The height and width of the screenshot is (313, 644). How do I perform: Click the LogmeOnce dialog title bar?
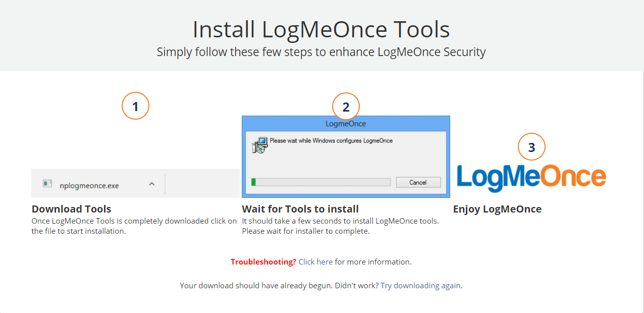click(346, 124)
